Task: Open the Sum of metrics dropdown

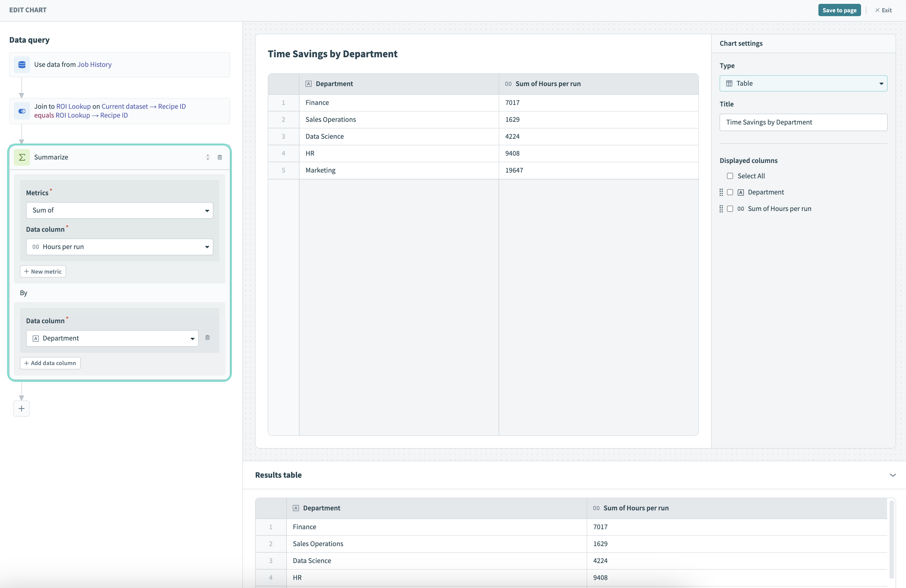Action: click(x=119, y=210)
